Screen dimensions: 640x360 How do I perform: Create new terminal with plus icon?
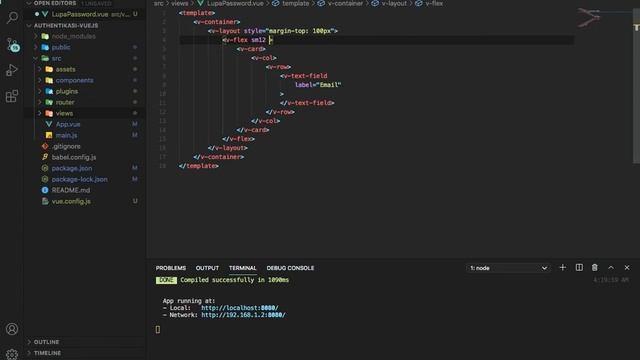pyautogui.click(x=562, y=267)
